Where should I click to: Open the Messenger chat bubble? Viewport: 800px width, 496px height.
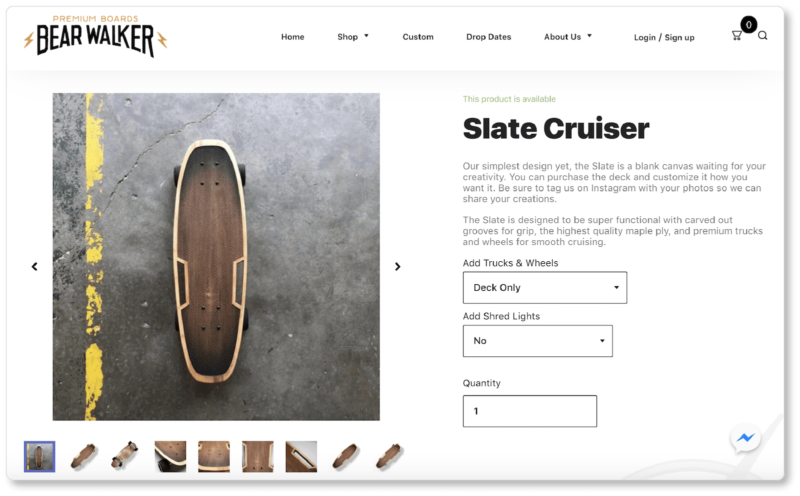coord(745,438)
